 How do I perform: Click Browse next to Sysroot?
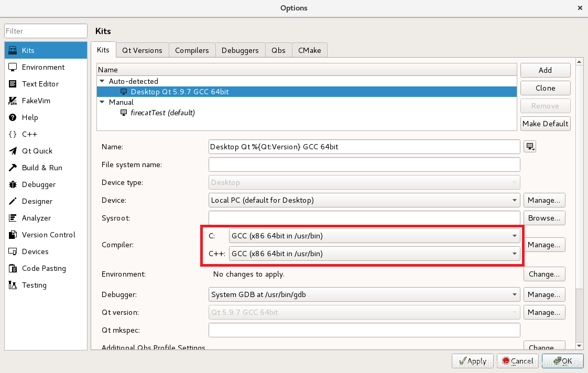click(x=544, y=218)
